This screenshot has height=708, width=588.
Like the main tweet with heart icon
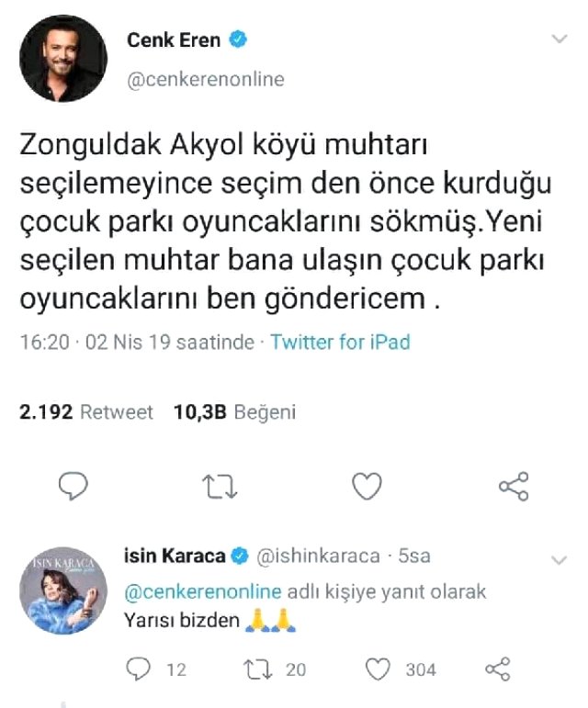(x=367, y=486)
